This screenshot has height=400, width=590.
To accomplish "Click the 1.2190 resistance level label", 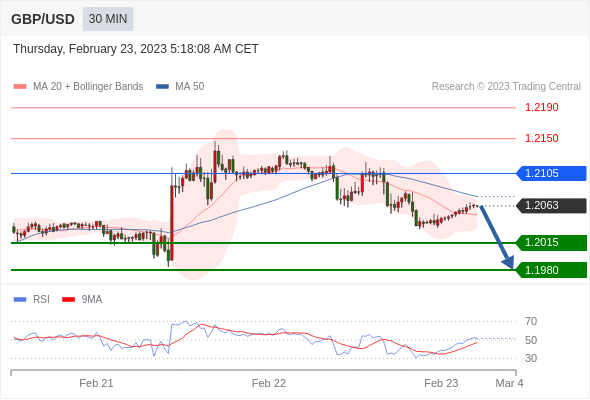I will [541, 107].
